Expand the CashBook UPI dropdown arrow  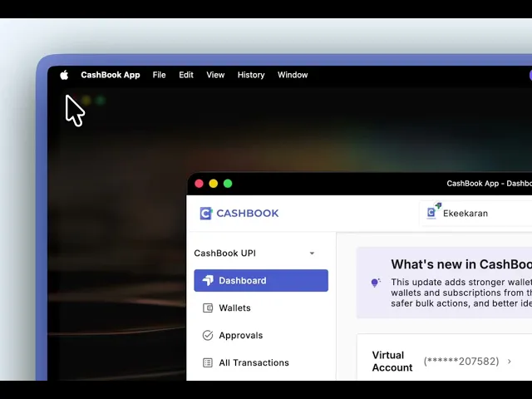(x=312, y=253)
